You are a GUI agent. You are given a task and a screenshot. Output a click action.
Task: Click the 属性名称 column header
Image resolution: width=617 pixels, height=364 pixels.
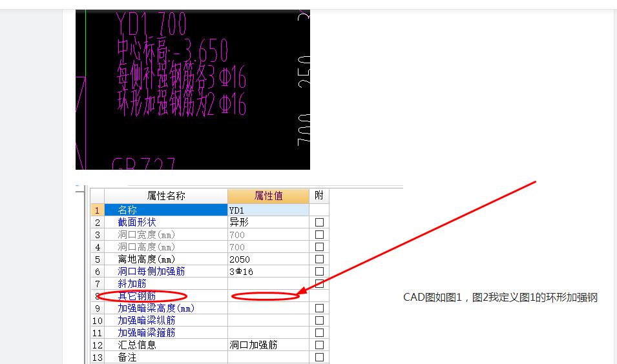point(166,196)
